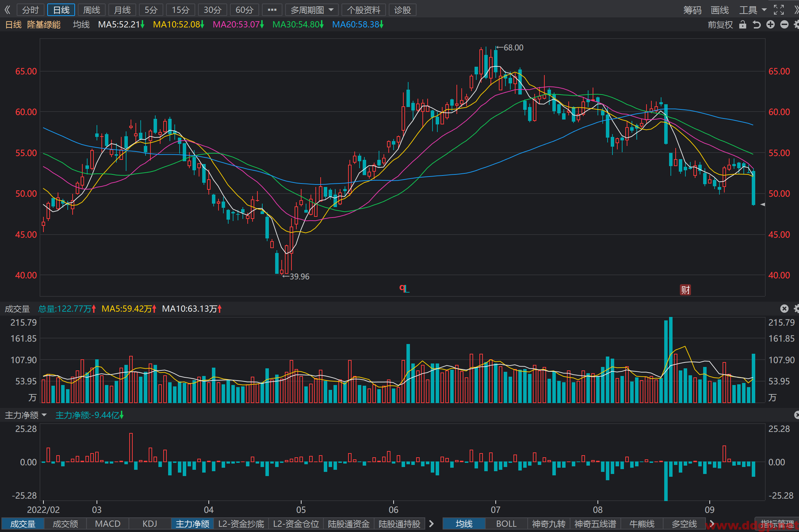799x532 pixels.
Task: Click the 2022/02 date on time axis
Action: [x=43, y=510]
